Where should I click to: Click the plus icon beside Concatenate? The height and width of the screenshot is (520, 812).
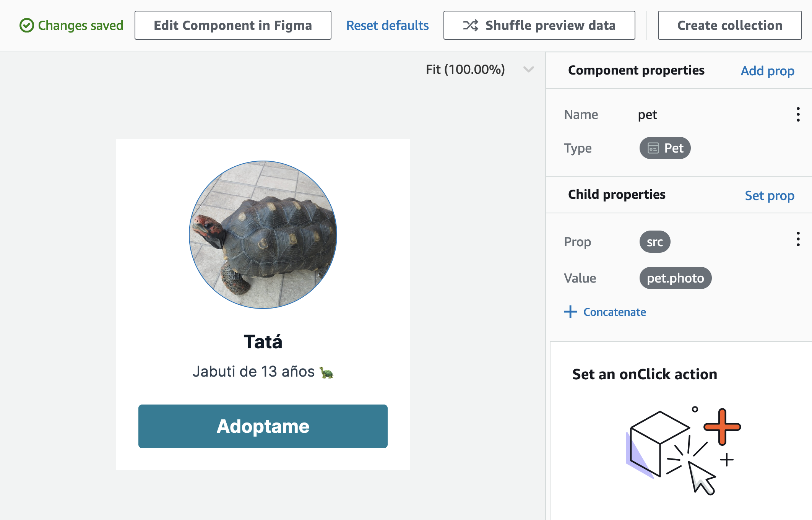pyautogui.click(x=570, y=312)
